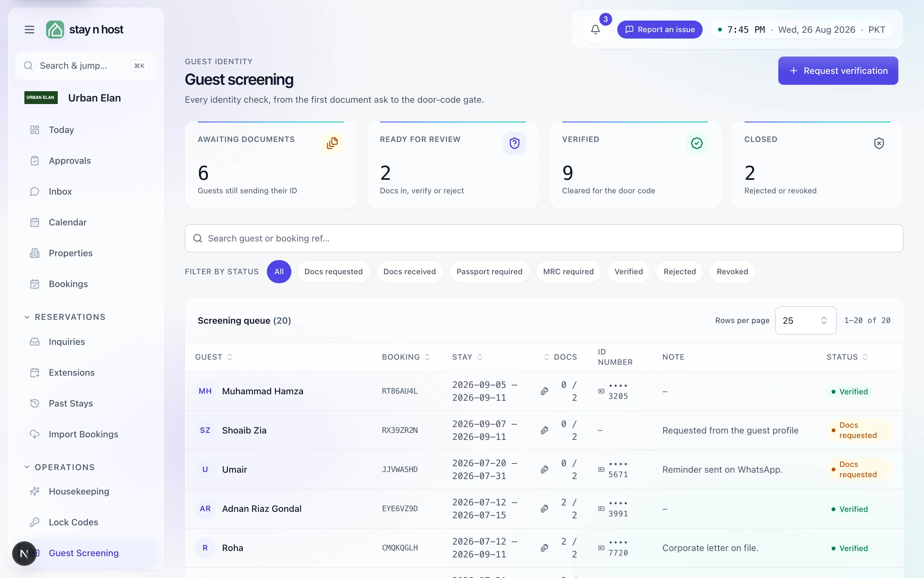Viewport: 924px width, 578px height.
Task: Filter by Docs received status
Action: coord(409,272)
